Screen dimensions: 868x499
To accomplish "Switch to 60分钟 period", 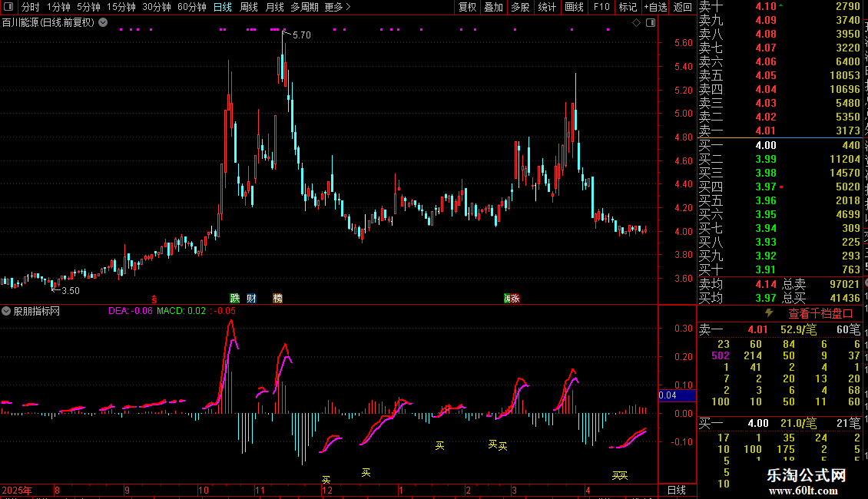I will click(192, 7).
